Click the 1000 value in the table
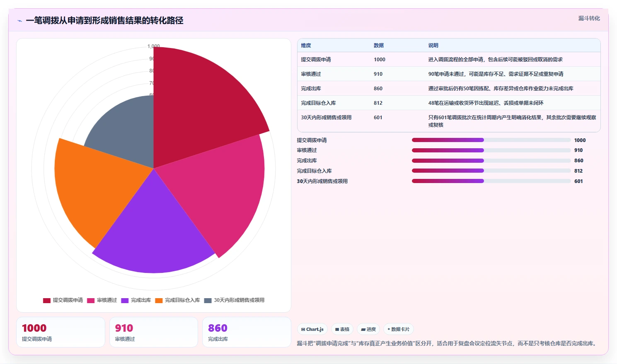 pos(380,60)
